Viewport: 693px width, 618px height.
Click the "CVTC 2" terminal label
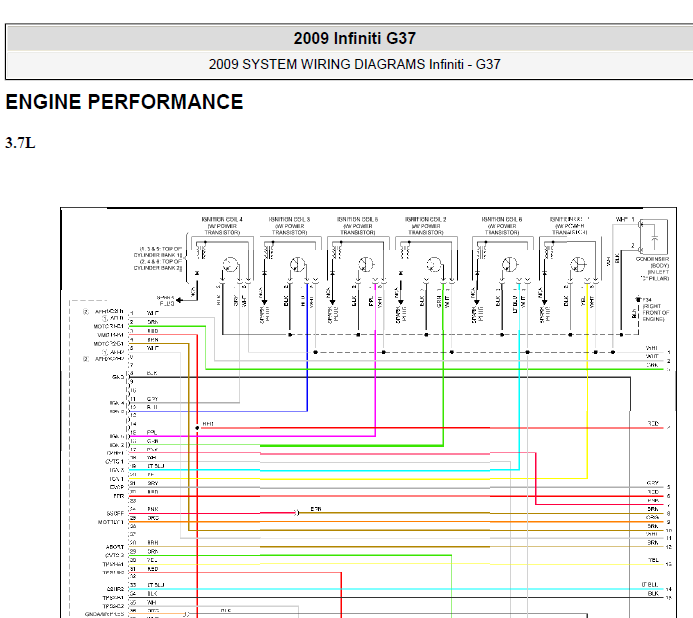point(114,555)
